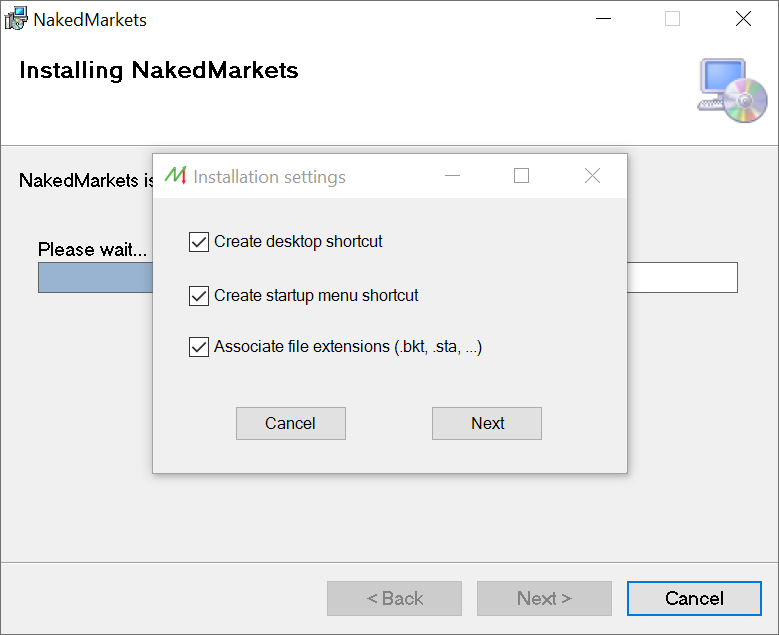Click the installation progress bar
The width and height of the screenshot is (779, 635).
[x=388, y=277]
